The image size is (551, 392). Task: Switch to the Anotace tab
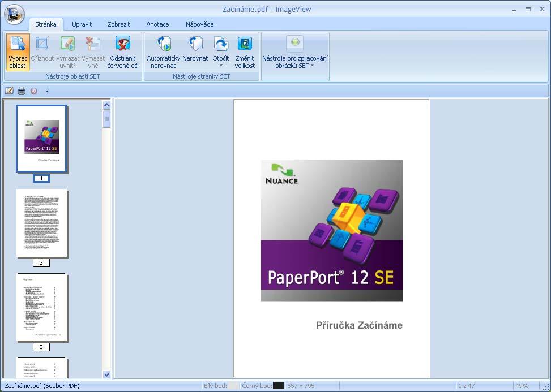click(157, 24)
